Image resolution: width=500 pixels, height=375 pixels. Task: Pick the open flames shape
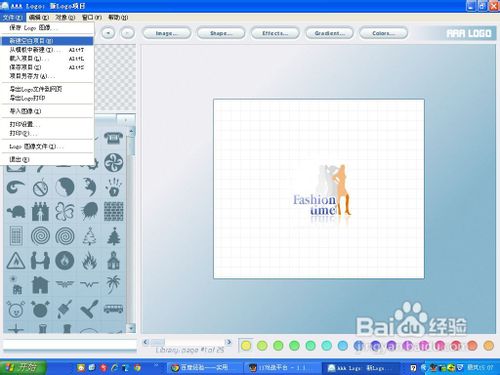coord(89,260)
